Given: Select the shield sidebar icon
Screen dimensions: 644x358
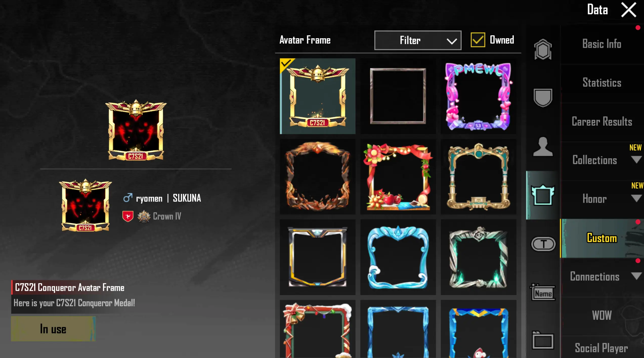Looking at the screenshot, I should (543, 98).
